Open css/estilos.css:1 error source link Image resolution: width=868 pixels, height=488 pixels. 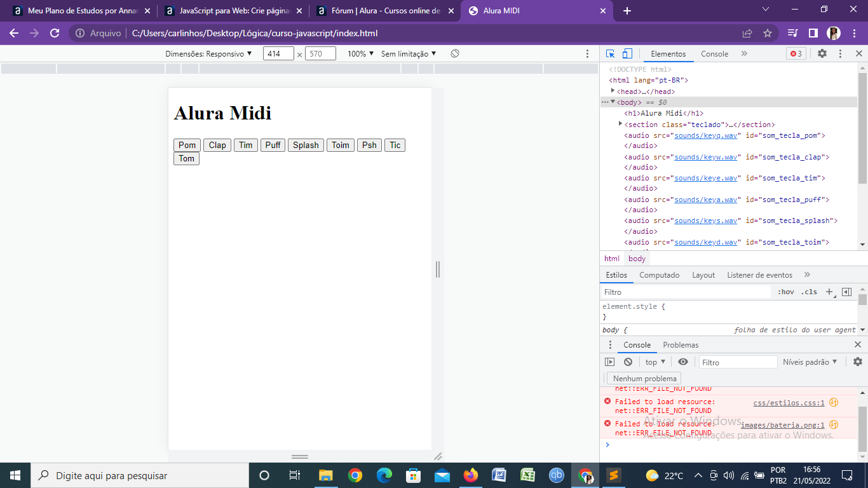789,403
